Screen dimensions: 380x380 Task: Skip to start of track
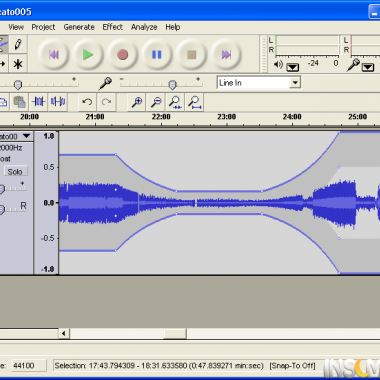pos(54,54)
